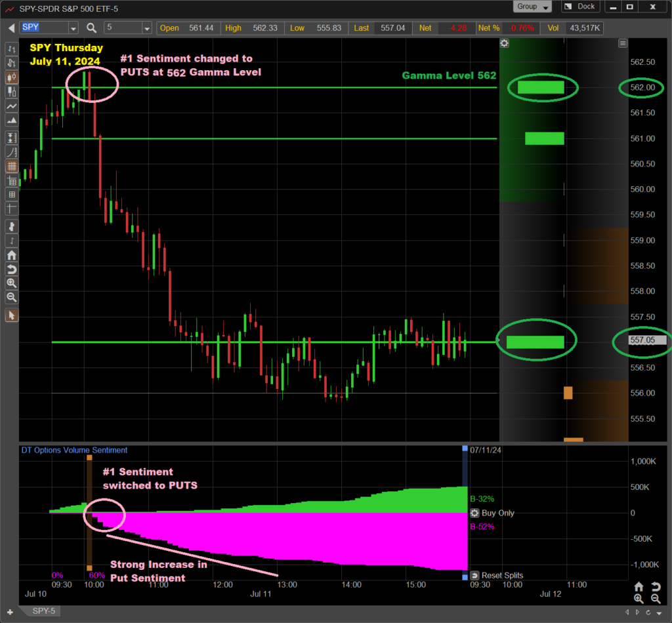Open gear settings above gamma level panel
The width and height of the screenshot is (672, 623).
click(x=504, y=43)
